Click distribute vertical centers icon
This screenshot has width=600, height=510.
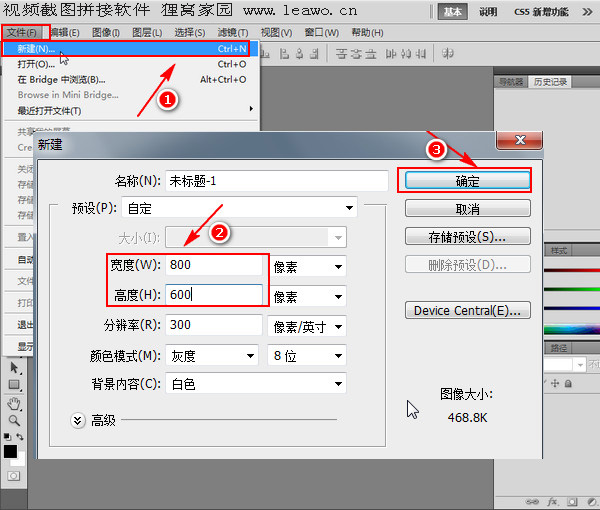[x=356, y=54]
